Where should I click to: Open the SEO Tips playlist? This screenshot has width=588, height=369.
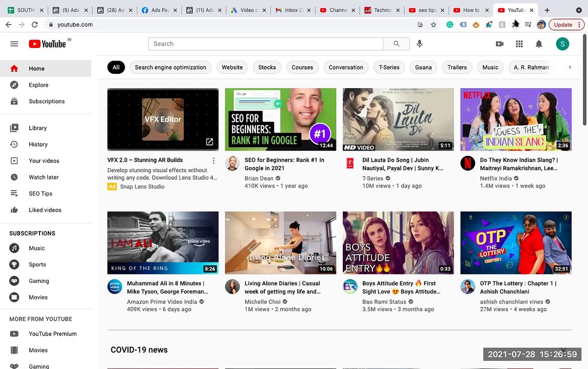(x=45, y=194)
